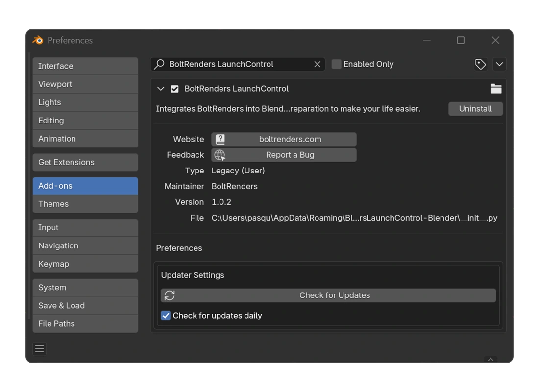Uninstall the BoltRenders add-on
Viewport: 539px width, 392px height.
tap(475, 109)
